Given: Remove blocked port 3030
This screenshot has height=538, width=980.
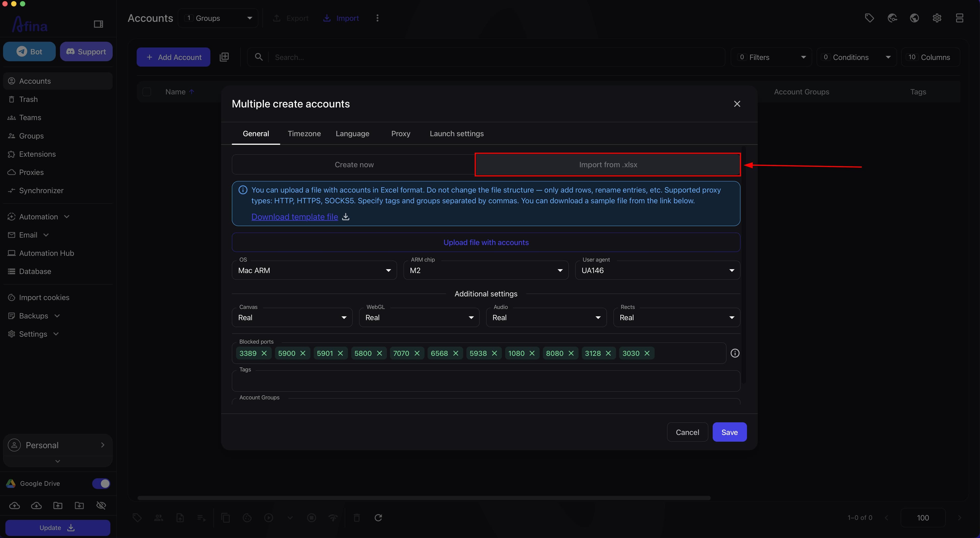Looking at the screenshot, I should point(647,353).
